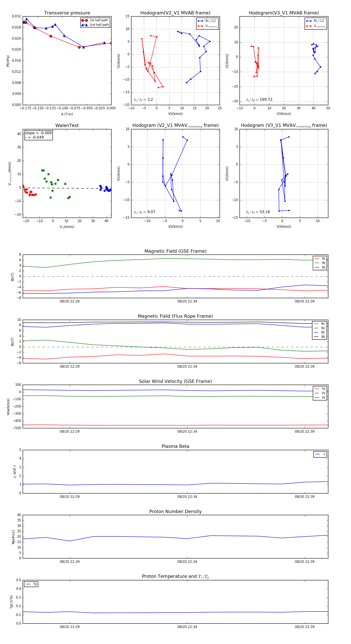The width and height of the screenshot is (351, 644).
Task: Click the 'Plasma Beta' plot title
Action: (175, 447)
